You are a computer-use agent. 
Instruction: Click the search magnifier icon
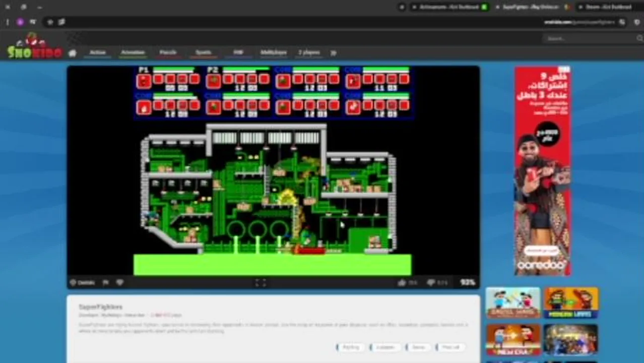tap(639, 38)
